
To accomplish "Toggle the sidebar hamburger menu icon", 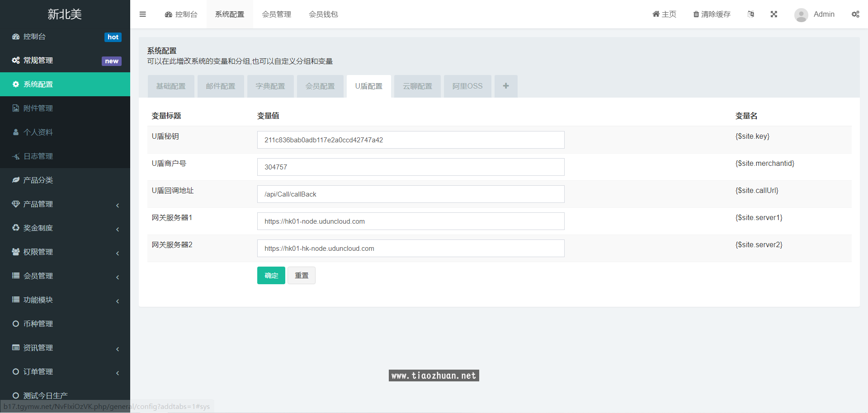I will click(x=142, y=14).
